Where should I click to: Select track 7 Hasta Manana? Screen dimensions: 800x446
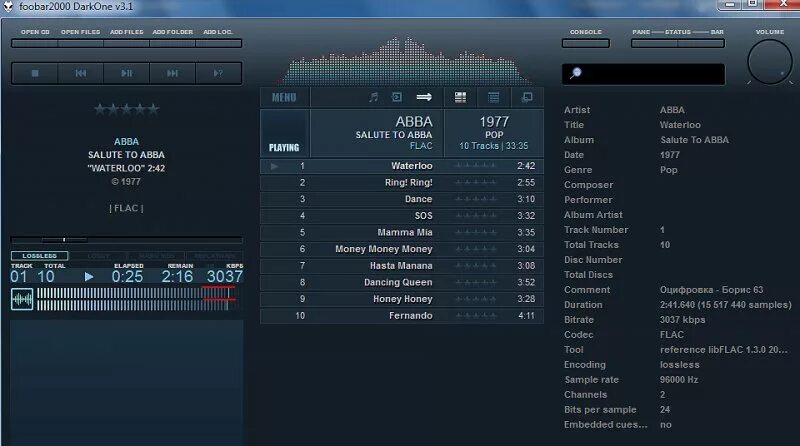pyautogui.click(x=402, y=266)
